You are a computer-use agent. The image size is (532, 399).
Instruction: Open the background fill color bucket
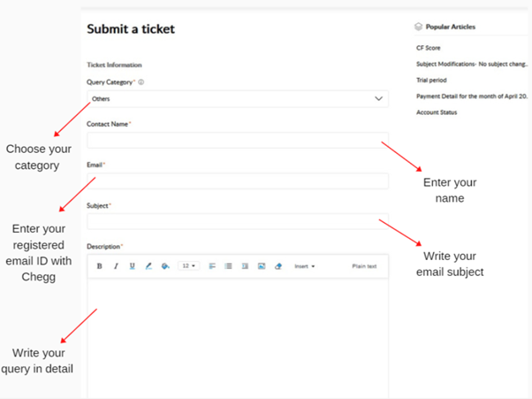coord(165,266)
